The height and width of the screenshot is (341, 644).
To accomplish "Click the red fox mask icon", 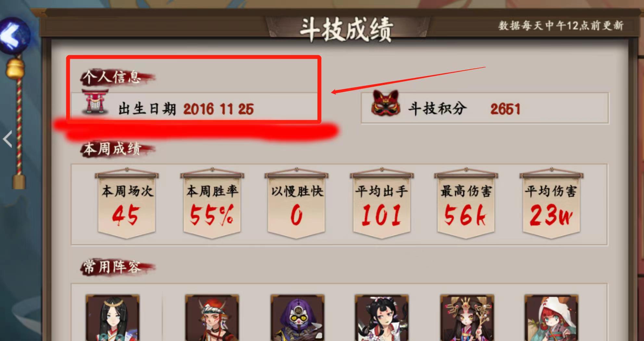I will (x=385, y=103).
